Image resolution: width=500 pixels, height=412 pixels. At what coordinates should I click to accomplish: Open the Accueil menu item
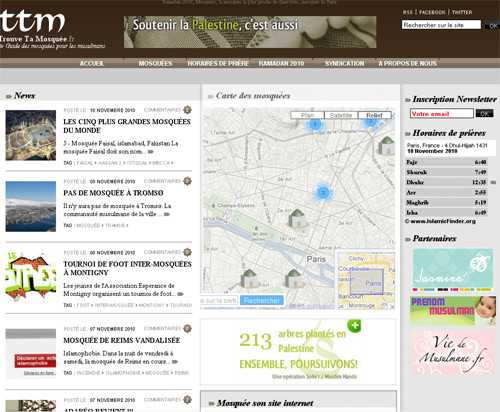pos(92,63)
